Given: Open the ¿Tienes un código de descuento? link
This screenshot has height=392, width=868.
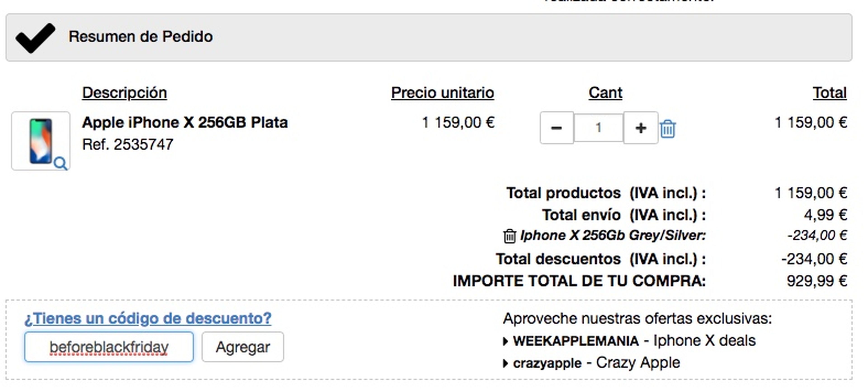Looking at the screenshot, I should click(148, 318).
